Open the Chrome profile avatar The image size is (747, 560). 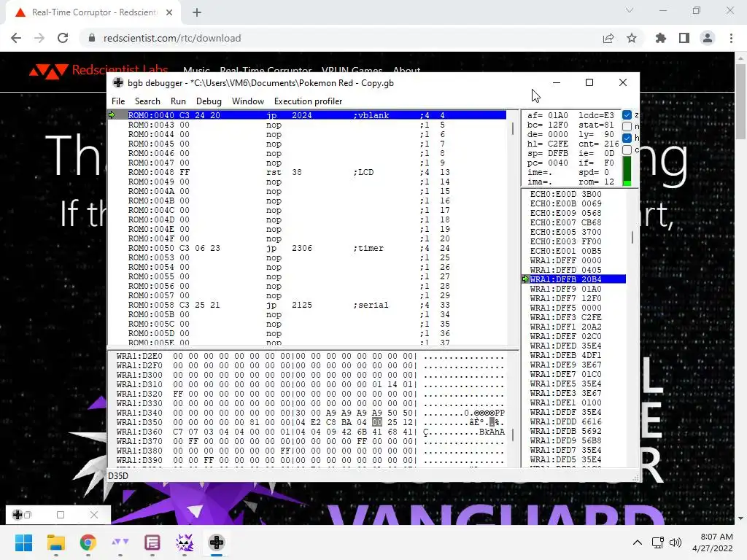tap(708, 38)
